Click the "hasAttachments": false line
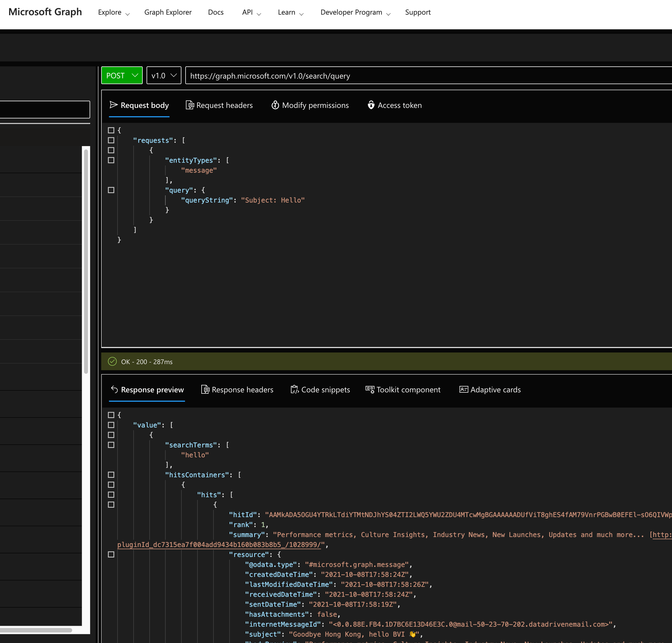672x643 pixels. pos(293,614)
